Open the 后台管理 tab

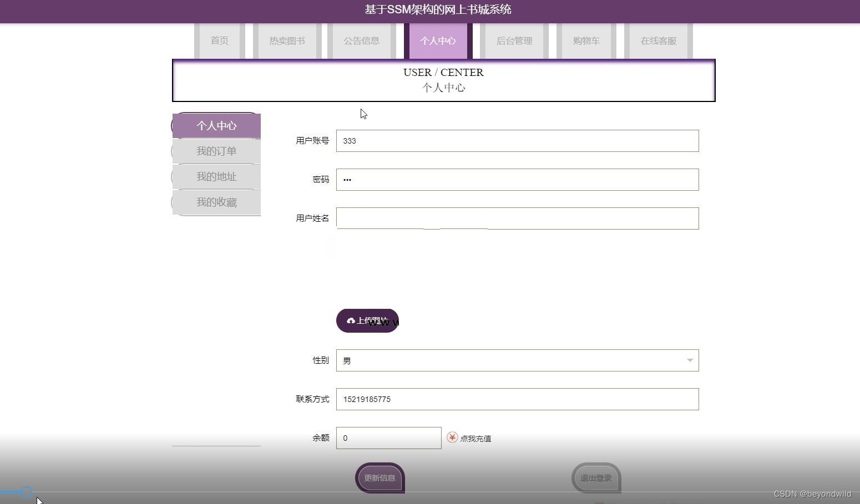[x=513, y=40]
